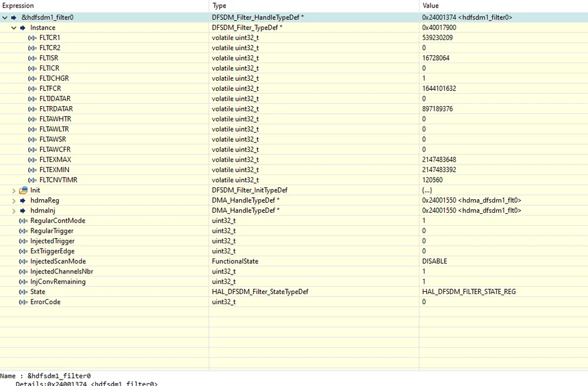Image resolution: width=588 pixels, height=386 pixels.
Task: Click the variable icon beside InjConvRemaining
Action: (x=24, y=282)
